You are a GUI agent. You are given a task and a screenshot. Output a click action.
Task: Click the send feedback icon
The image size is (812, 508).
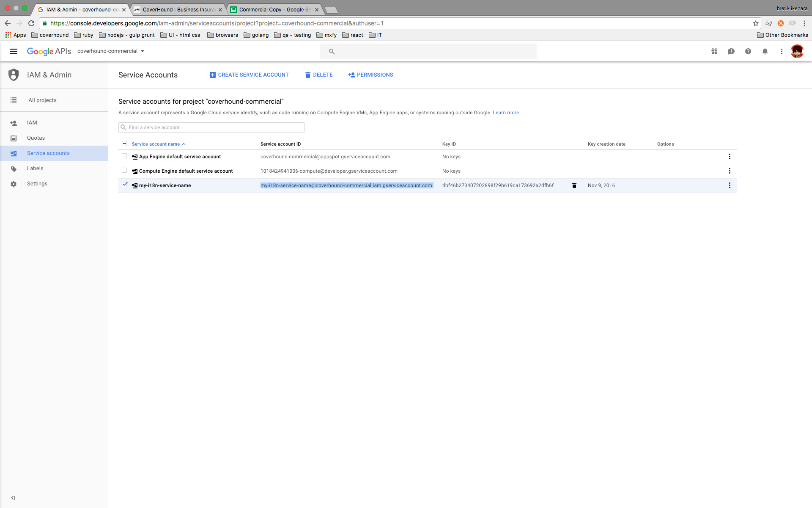pyautogui.click(x=731, y=51)
